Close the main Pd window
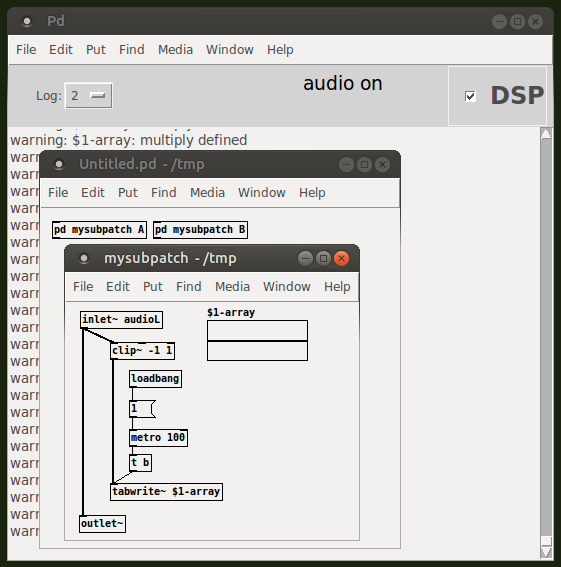Viewport: 561px width, 567px height. (x=535, y=22)
